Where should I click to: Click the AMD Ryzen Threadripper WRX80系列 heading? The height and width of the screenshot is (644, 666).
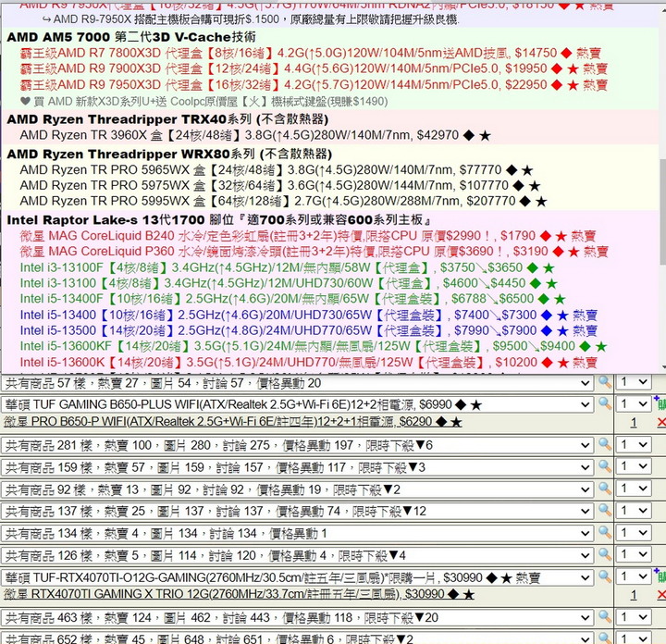(169, 154)
